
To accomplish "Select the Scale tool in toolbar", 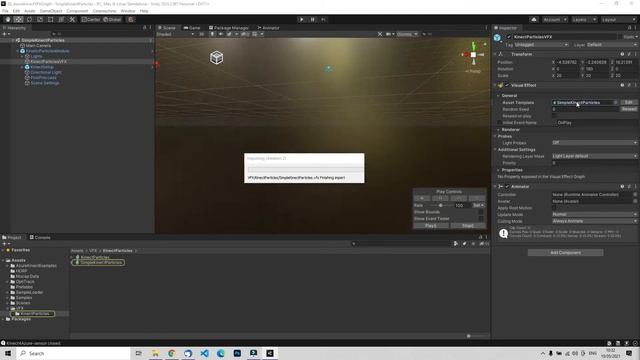I will pos(40,20).
